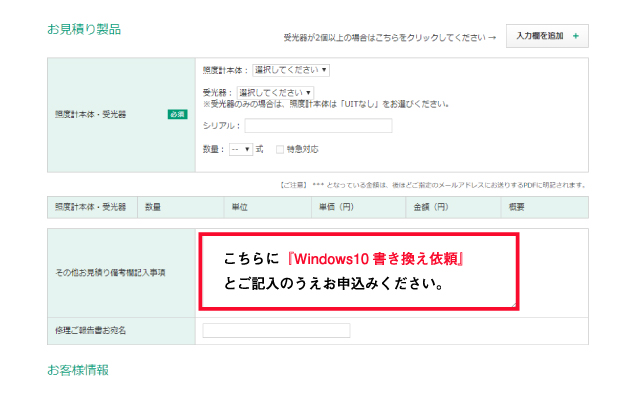630x394 pixels.
Task: Click the ご注意 note about PDF amounts
Action: coord(433,185)
